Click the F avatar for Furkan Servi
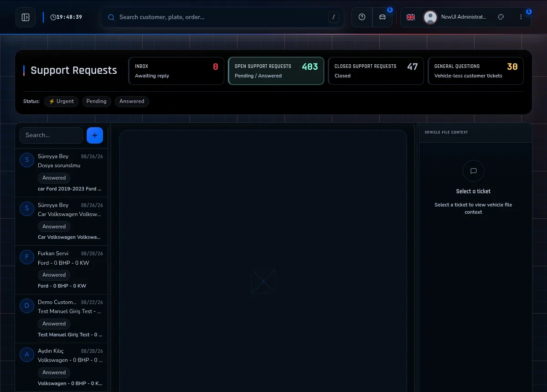 click(x=27, y=257)
